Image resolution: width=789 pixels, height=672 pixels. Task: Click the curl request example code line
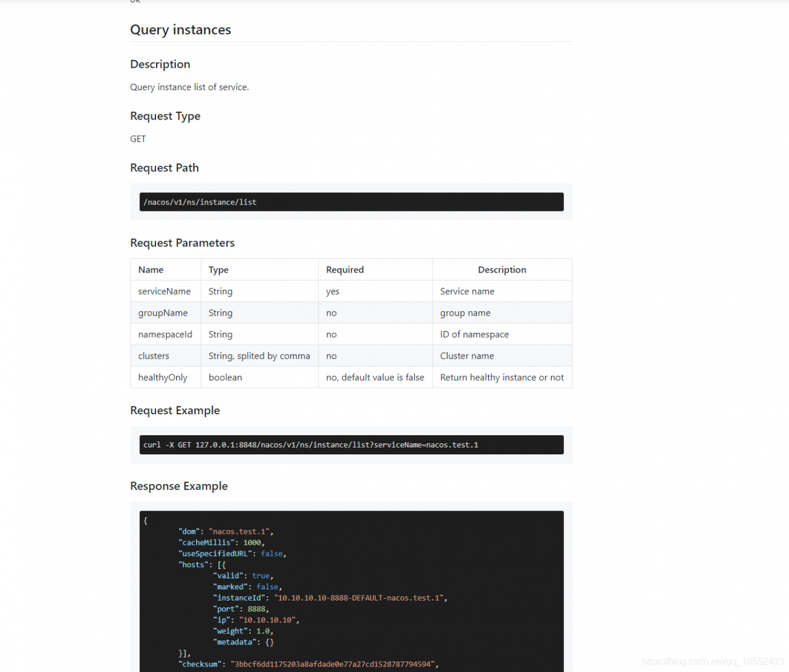tap(311, 445)
